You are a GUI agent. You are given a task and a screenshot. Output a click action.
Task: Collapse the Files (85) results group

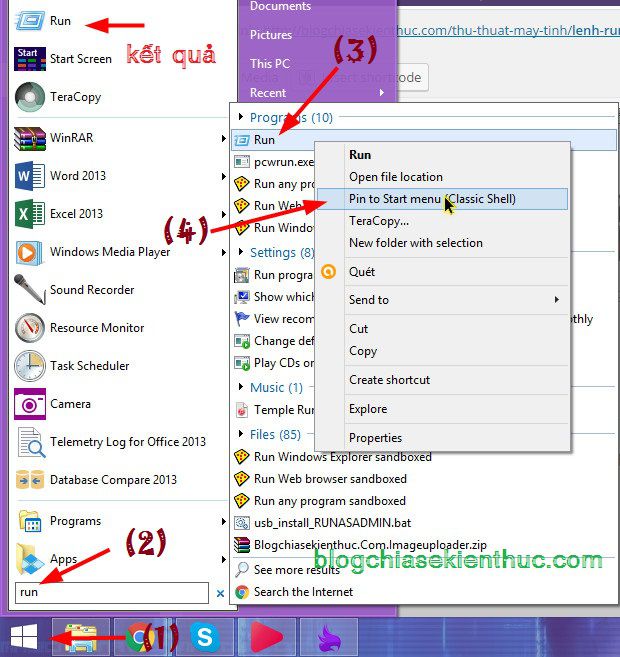pos(240,433)
